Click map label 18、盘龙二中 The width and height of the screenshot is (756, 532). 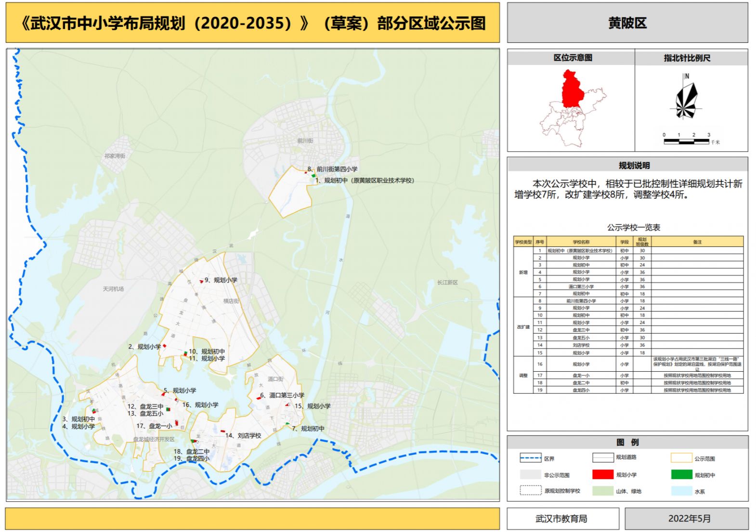(x=192, y=452)
